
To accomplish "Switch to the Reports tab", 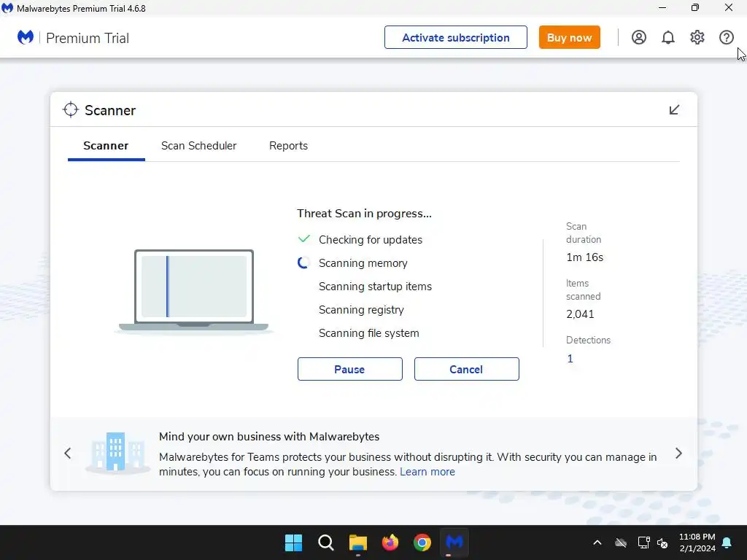I will coord(288,146).
